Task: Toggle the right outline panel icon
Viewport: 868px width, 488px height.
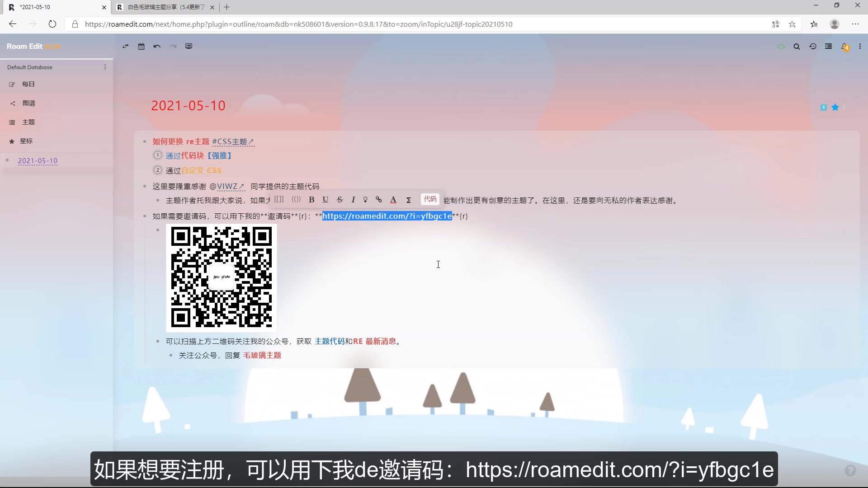Action: (828, 46)
